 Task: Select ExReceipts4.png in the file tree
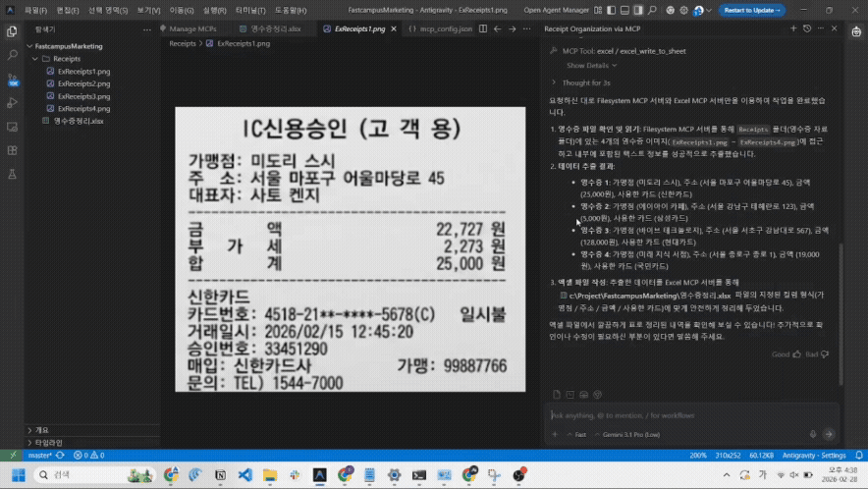pyautogui.click(x=83, y=109)
